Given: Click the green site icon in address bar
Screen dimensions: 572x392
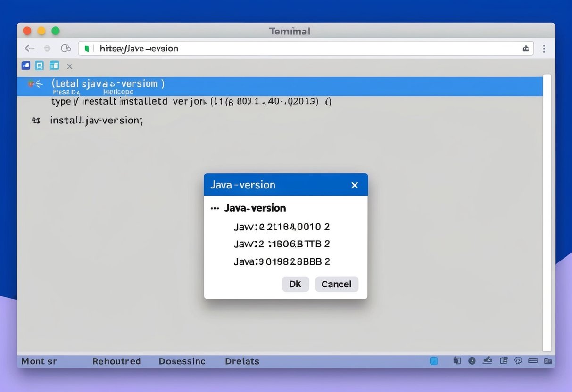Looking at the screenshot, I should tap(86, 48).
